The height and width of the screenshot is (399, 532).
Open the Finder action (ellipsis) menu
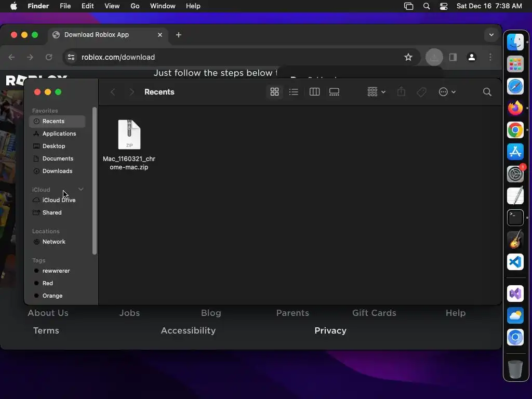447,92
